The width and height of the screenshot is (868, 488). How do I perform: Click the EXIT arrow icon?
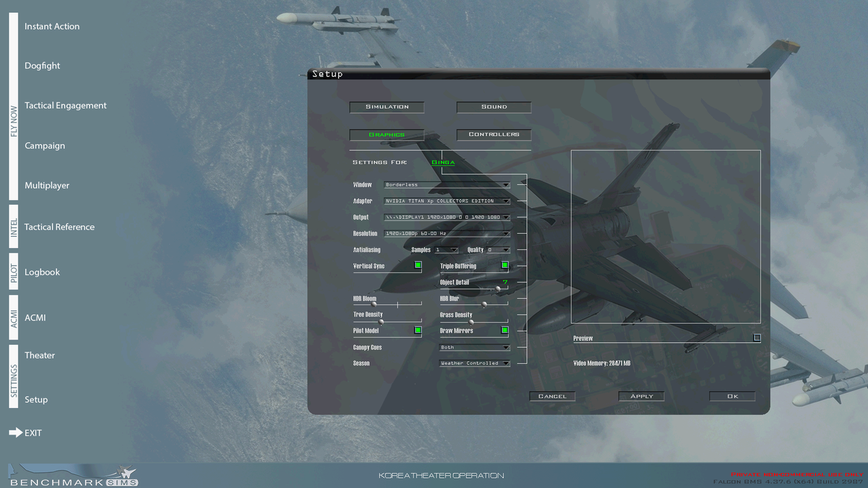click(x=15, y=432)
